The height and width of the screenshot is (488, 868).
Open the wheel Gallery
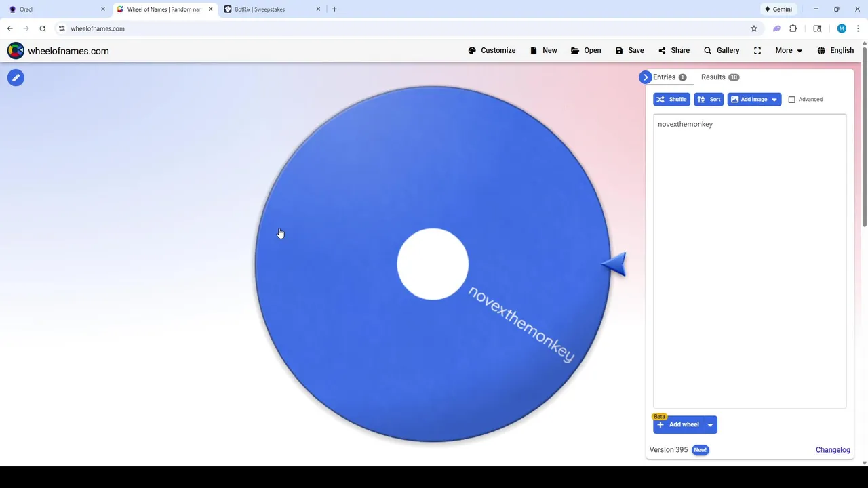point(722,51)
